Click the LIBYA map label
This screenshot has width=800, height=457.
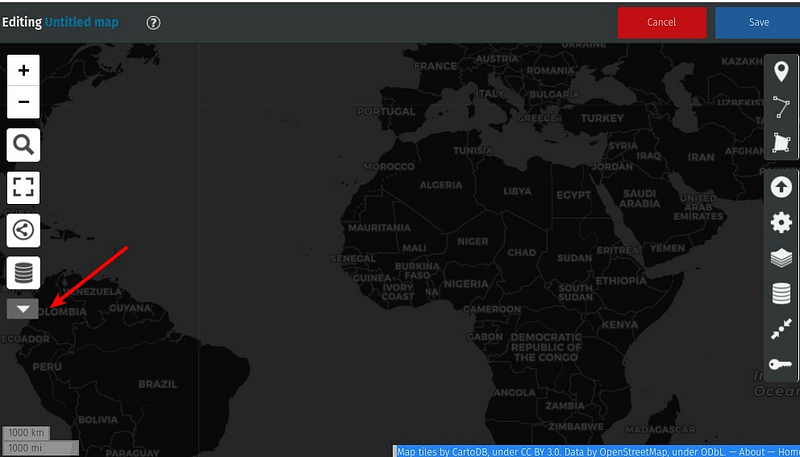pos(517,192)
